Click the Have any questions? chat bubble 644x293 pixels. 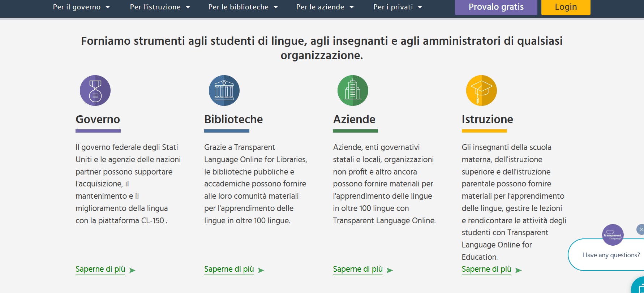tap(611, 255)
